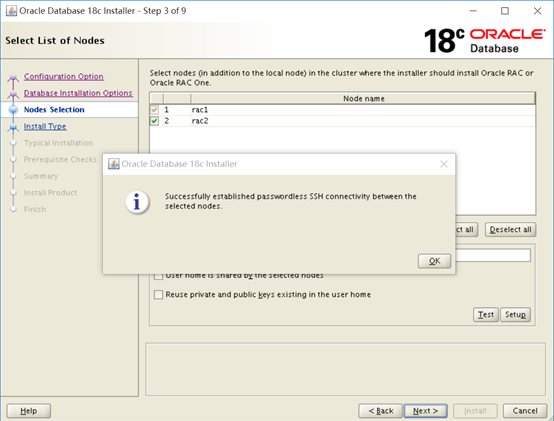Image resolution: width=554 pixels, height=421 pixels.
Task: Click the Setup SSH connectivity button
Action: (x=515, y=314)
